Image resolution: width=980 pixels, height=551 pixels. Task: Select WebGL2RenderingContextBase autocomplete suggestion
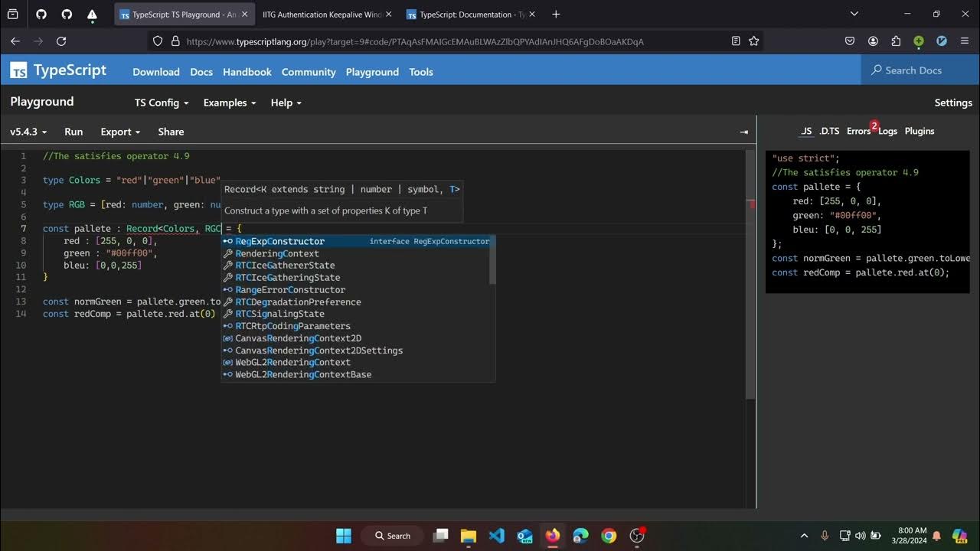click(355, 375)
